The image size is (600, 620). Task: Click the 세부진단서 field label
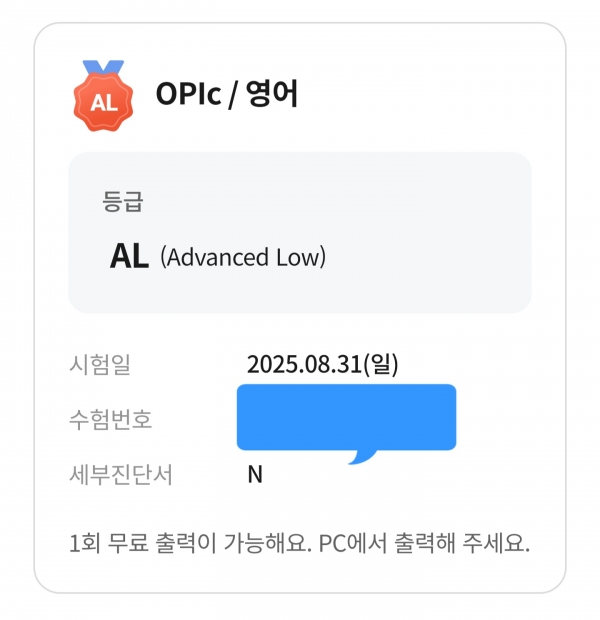121,474
